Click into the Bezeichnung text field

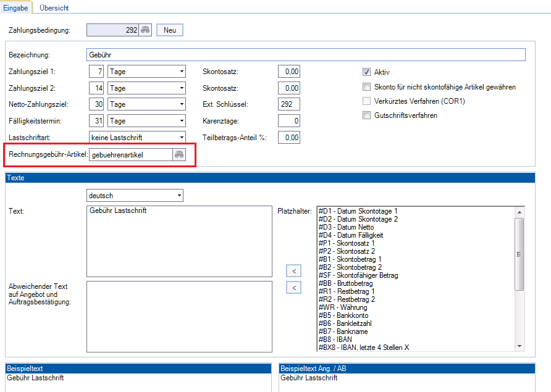306,55
